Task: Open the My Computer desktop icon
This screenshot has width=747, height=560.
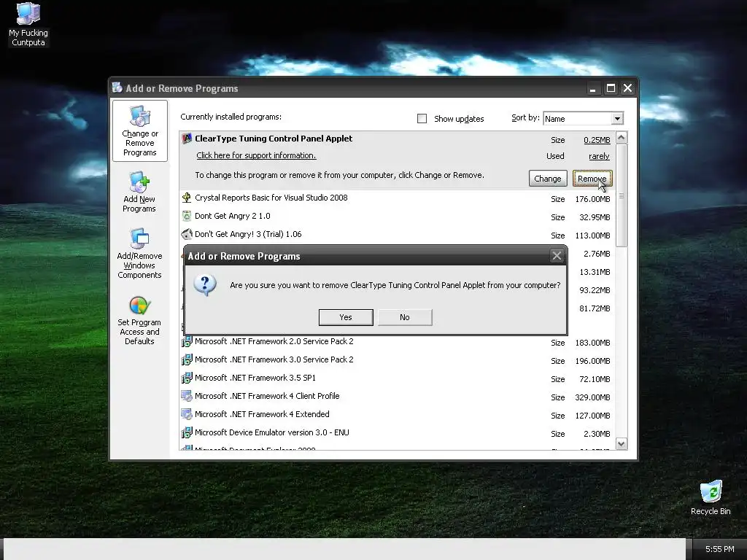Action: tap(28, 24)
